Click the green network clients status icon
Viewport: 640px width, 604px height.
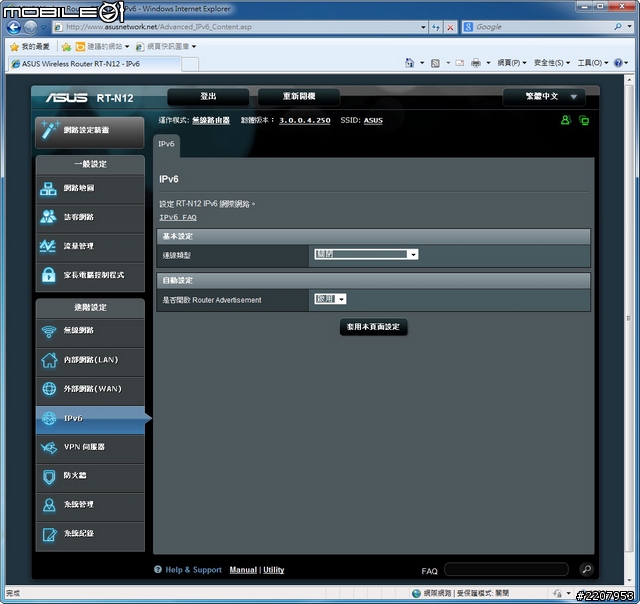pyautogui.click(x=584, y=120)
